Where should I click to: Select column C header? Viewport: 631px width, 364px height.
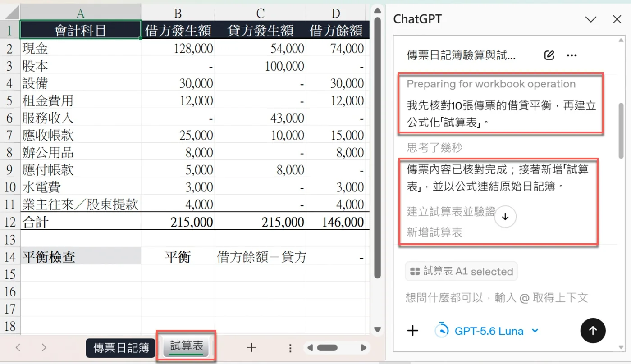(x=261, y=13)
